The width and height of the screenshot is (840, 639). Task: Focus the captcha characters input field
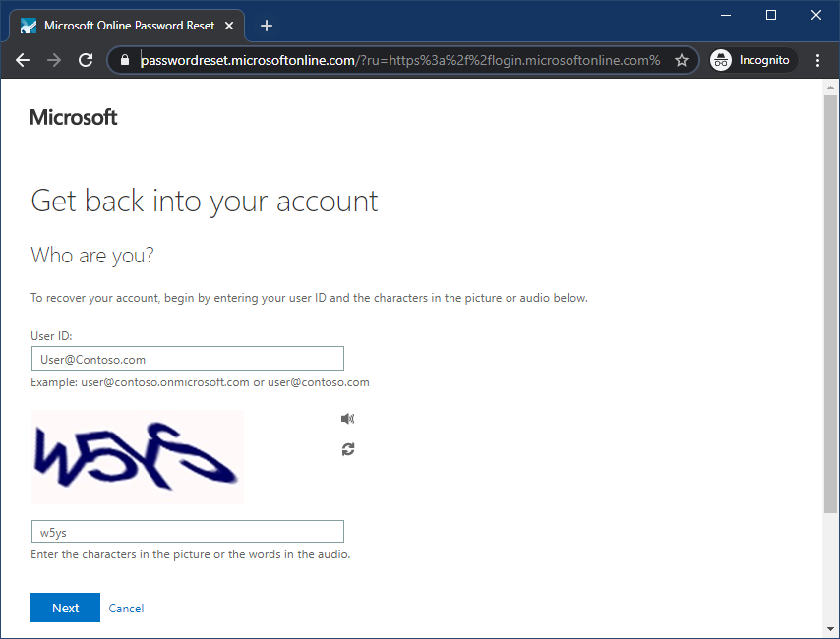click(188, 532)
